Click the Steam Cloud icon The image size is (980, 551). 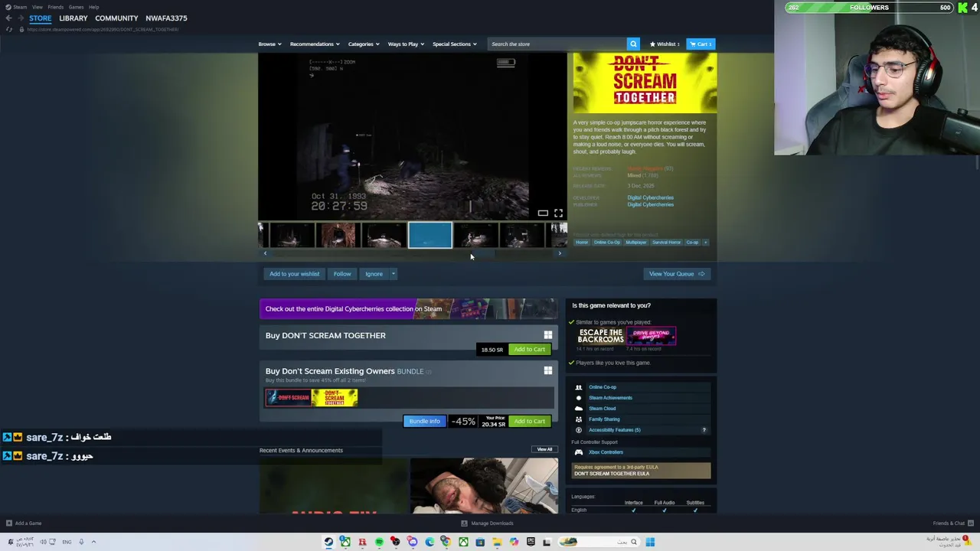click(x=579, y=409)
